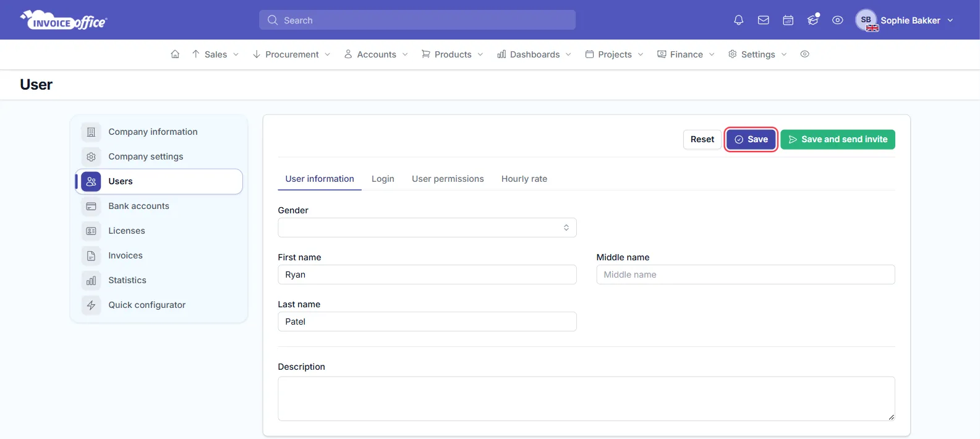The height and width of the screenshot is (439, 980).
Task: Click the home icon in navigation bar
Action: coord(175,54)
